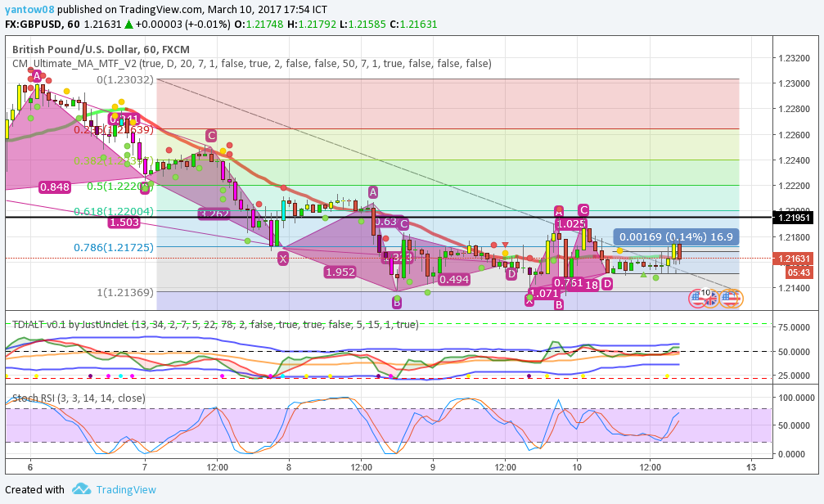
Task: Click date 8 on the time axis
Action: (x=289, y=467)
